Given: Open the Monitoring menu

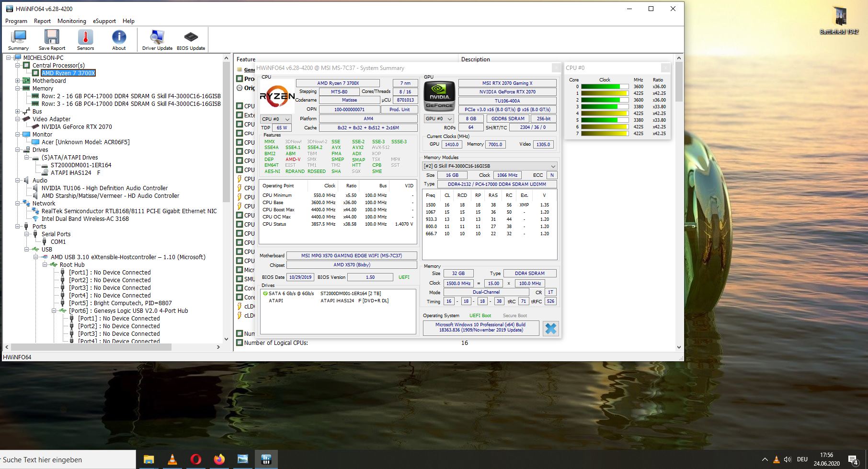Looking at the screenshot, I should coord(72,21).
